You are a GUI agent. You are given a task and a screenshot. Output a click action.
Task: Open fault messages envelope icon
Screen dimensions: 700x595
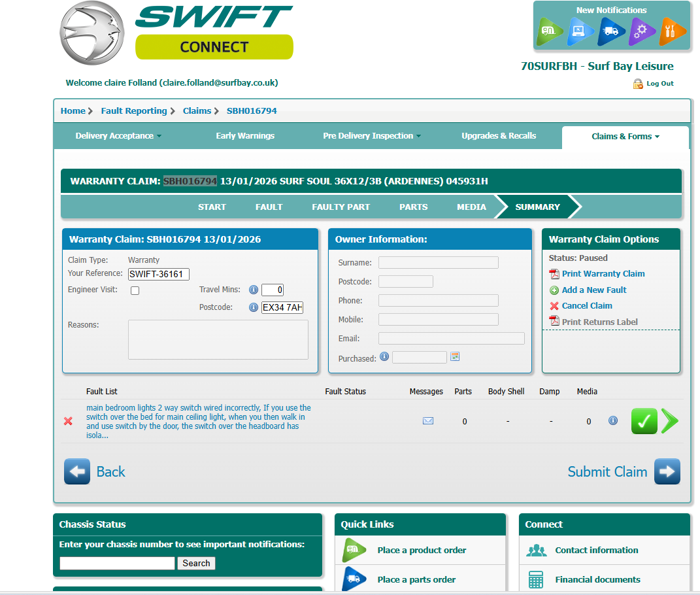427,421
